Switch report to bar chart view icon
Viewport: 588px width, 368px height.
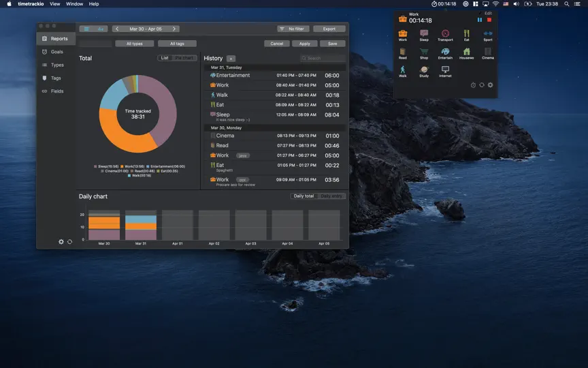101,29
